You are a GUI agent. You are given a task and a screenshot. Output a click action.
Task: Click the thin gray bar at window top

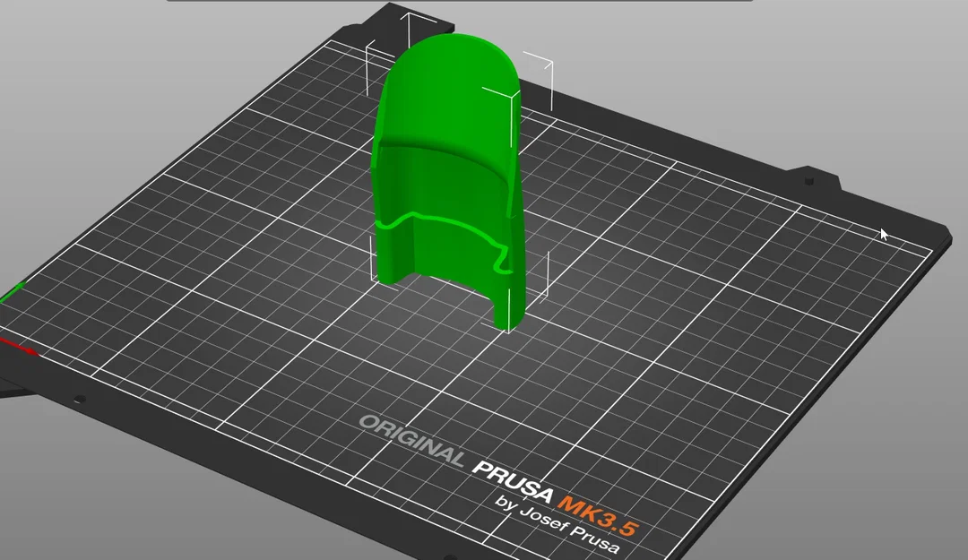pos(459,1)
